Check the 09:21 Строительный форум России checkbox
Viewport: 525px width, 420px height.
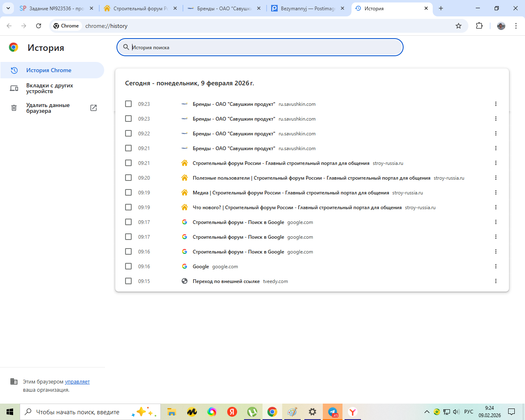tap(128, 163)
